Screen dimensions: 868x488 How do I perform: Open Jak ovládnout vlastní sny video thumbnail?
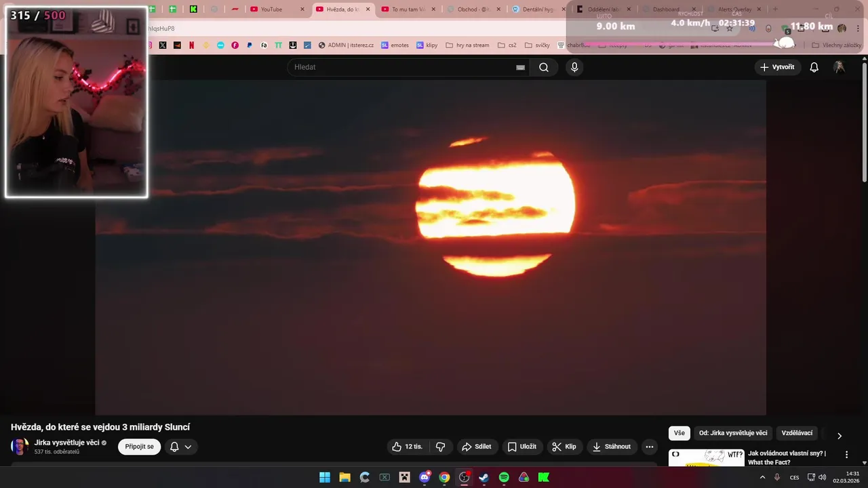[x=706, y=458]
